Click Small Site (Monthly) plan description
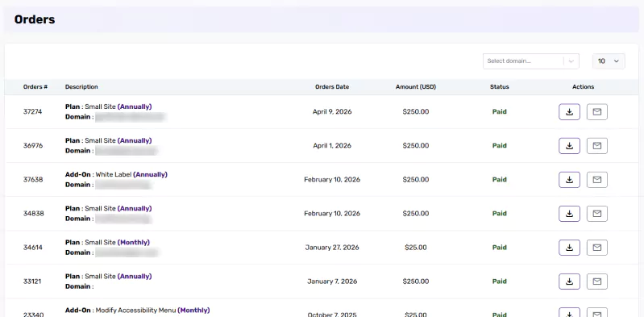644x317 pixels. pos(108,242)
